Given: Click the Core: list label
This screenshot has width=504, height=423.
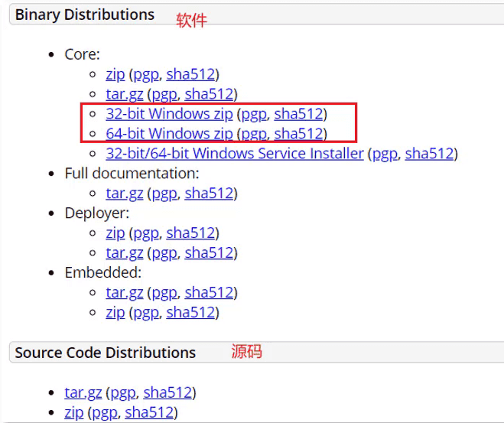Looking at the screenshot, I should pyautogui.click(x=83, y=54).
